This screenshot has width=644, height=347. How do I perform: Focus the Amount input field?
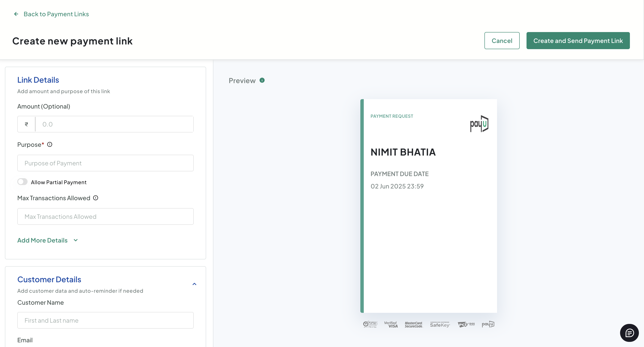click(114, 124)
